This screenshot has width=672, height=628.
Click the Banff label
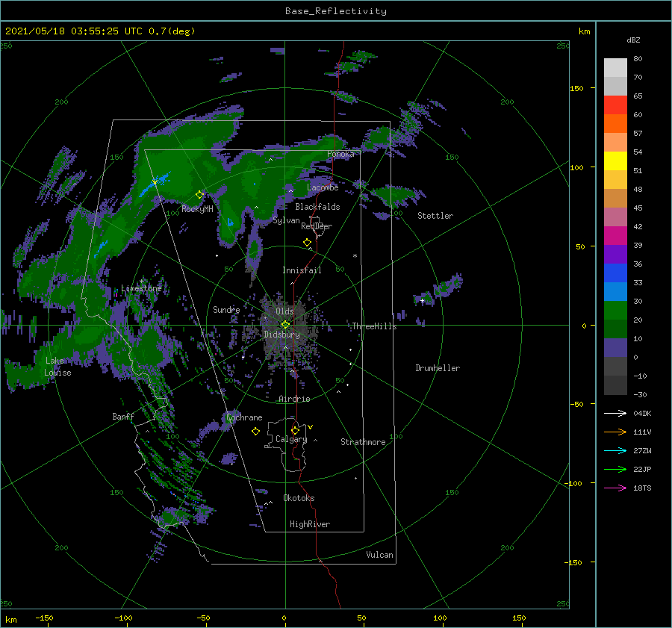pos(123,416)
